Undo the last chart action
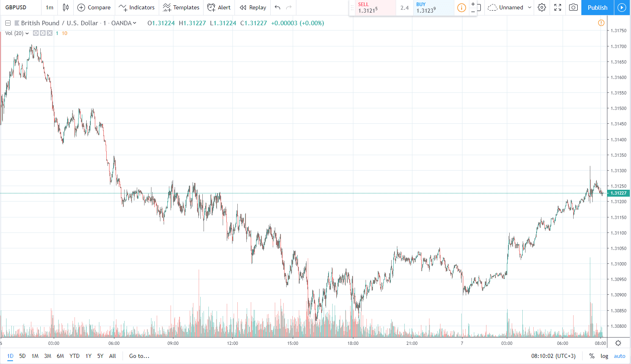 click(278, 7)
